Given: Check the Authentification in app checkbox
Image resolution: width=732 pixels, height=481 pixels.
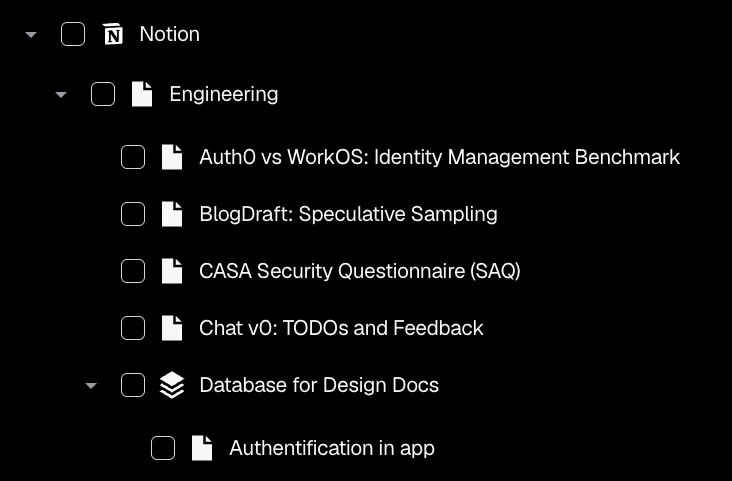Looking at the screenshot, I should coord(163,448).
